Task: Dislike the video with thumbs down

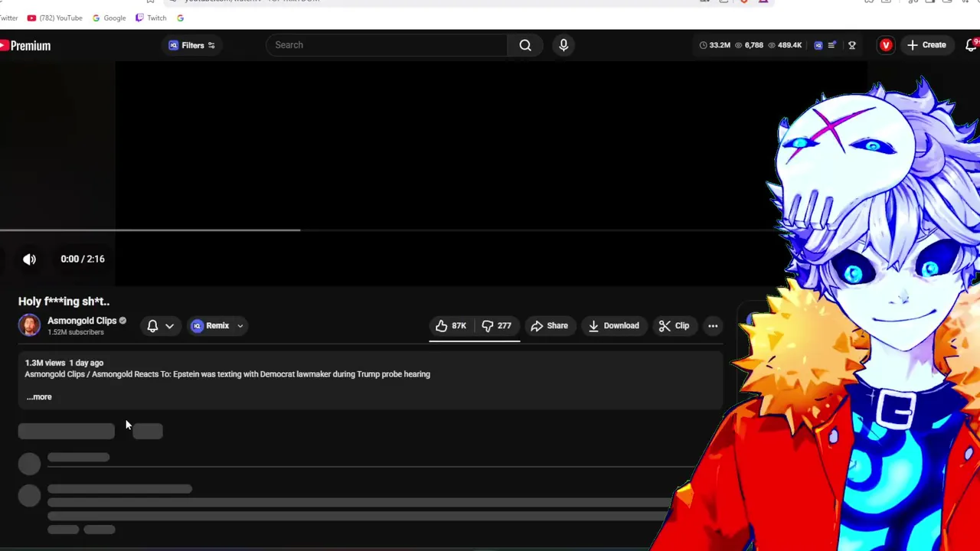Action: pos(496,326)
